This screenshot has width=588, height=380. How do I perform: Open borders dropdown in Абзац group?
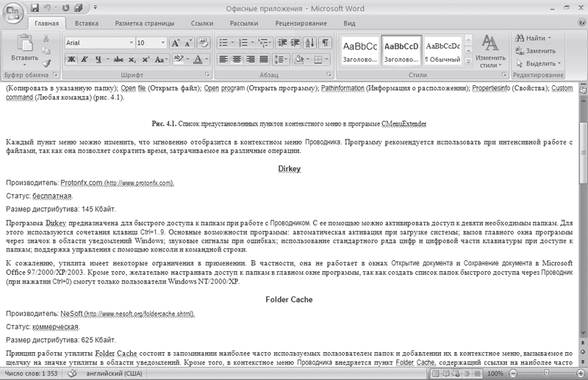point(327,60)
